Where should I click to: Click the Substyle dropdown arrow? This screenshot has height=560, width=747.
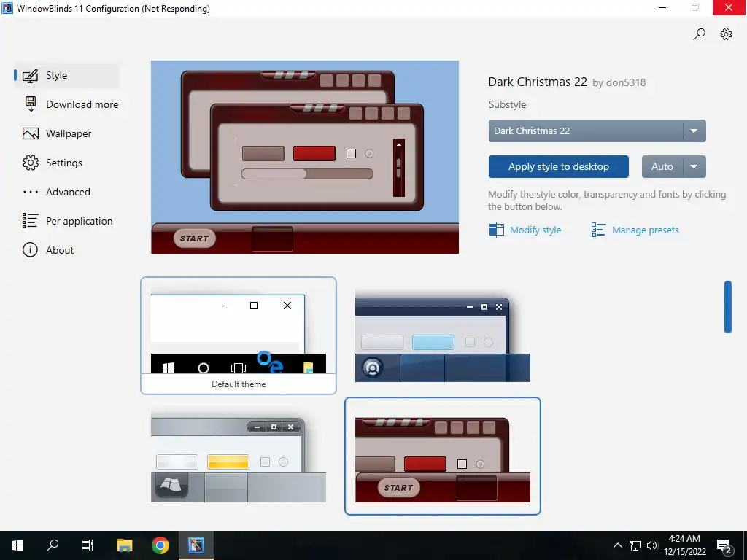pos(694,131)
